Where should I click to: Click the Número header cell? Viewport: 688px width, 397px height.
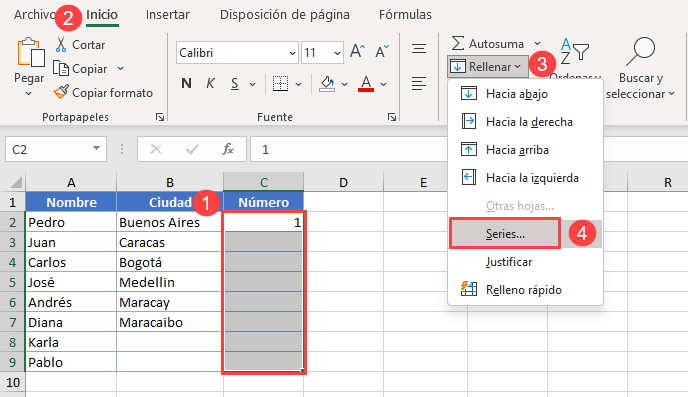[263, 202]
